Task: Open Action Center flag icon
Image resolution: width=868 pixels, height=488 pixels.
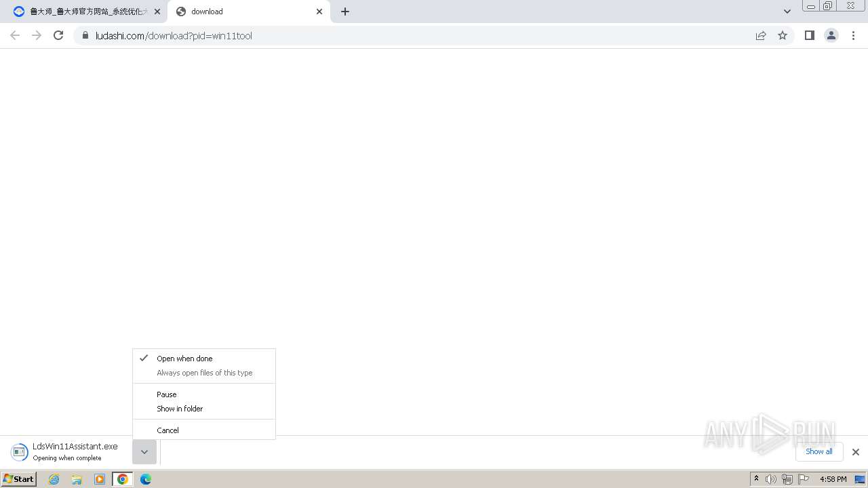Action: [x=804, y=479]
